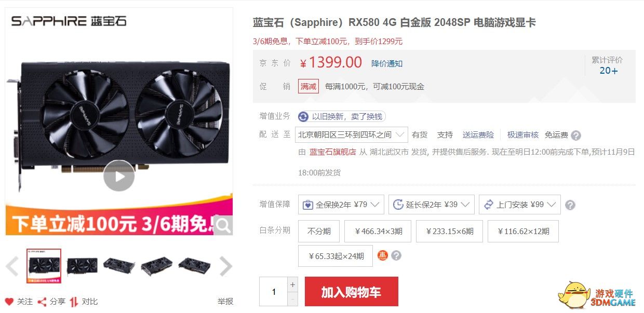Select the ¥466.34×3期 installment option
The width and height of the screenshot is (644, 313).
pyautogui.click(x=378, y=232)
